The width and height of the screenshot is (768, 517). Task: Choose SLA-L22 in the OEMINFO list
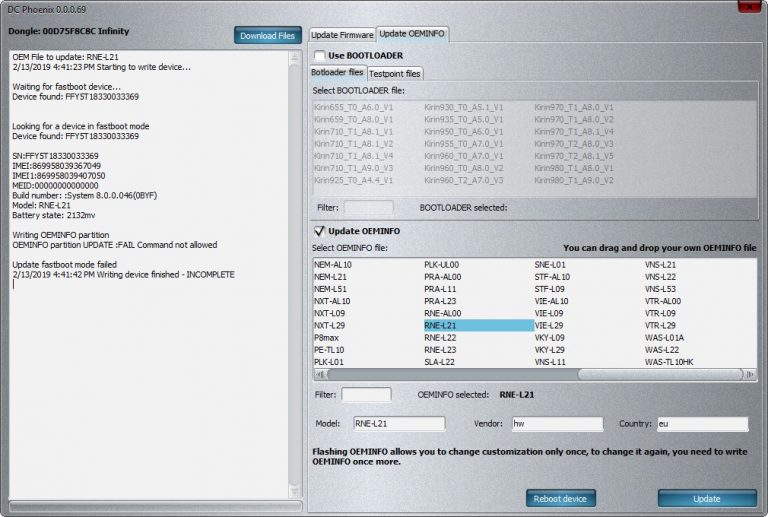[x=439, y=362]
